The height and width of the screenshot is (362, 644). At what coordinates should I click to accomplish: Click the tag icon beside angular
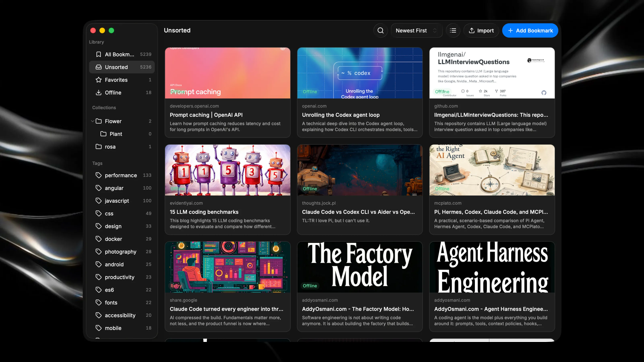pos(98,188)
